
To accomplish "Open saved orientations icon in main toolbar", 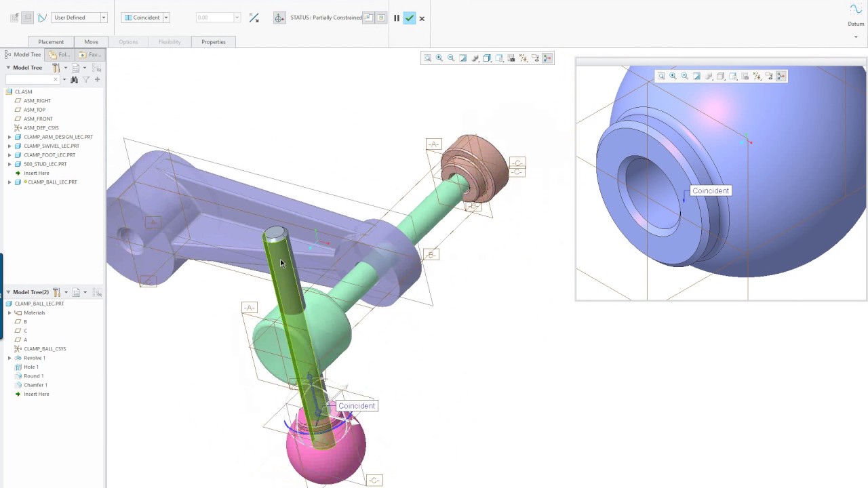I will click(x=499, y=58).
